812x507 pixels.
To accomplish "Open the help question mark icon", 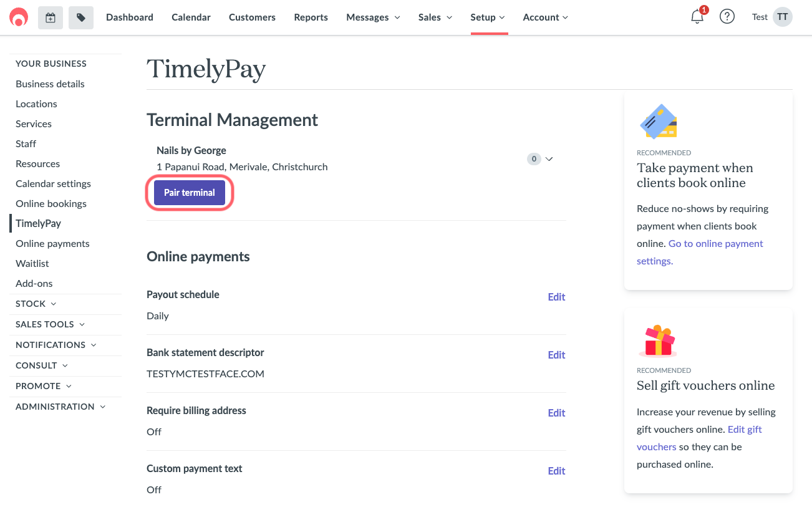I will click(727, 17).
